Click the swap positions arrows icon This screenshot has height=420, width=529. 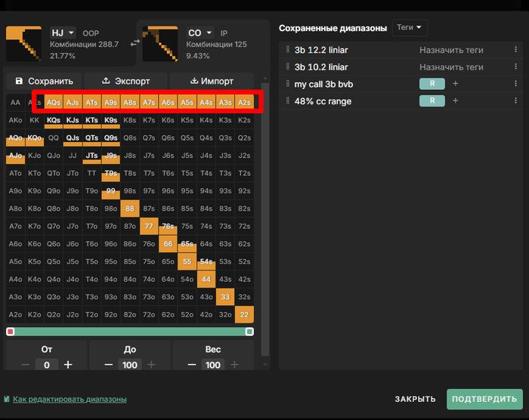(x=135, y=43)
